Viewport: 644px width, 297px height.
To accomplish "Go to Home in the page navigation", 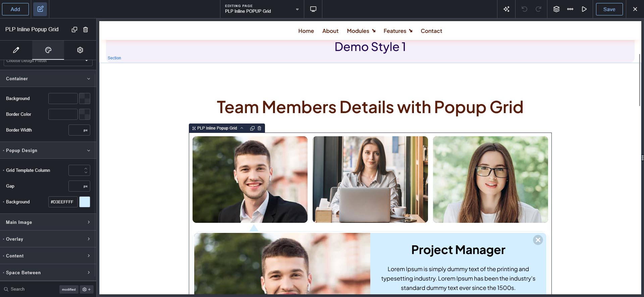I will click(x=306, y=31).
